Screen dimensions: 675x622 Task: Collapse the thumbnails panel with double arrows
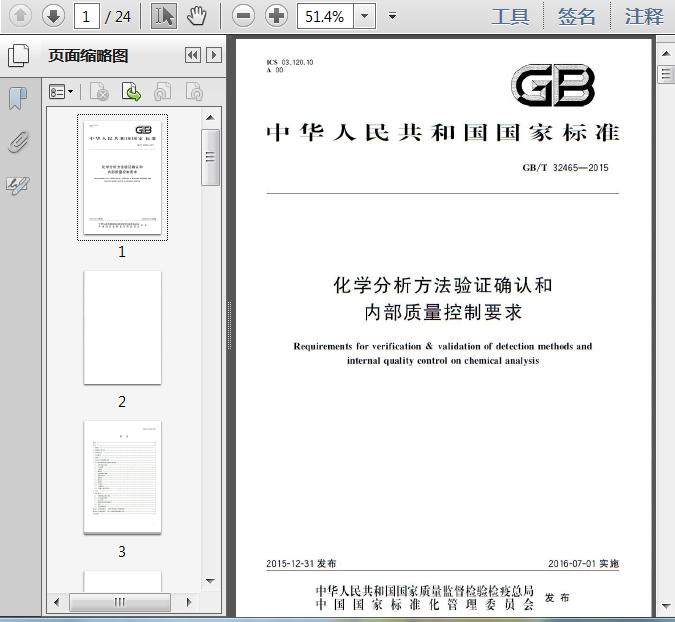pos(193,55)
